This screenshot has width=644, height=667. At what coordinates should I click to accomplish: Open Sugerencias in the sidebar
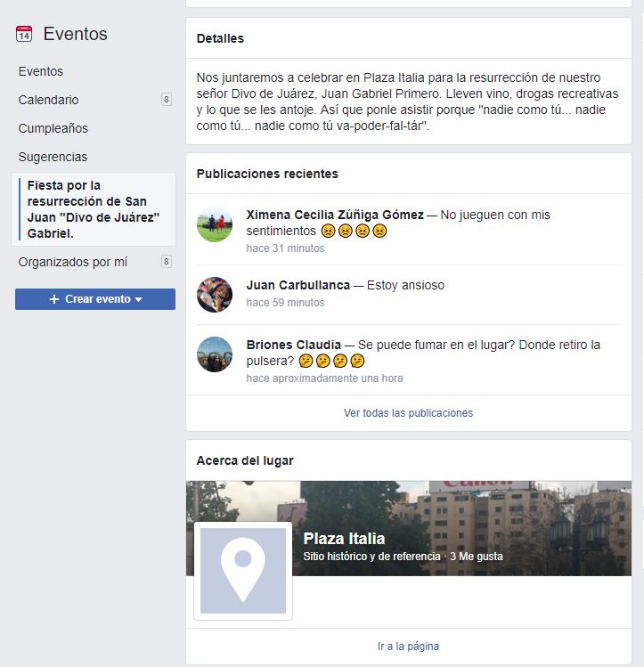pos(53,157)
